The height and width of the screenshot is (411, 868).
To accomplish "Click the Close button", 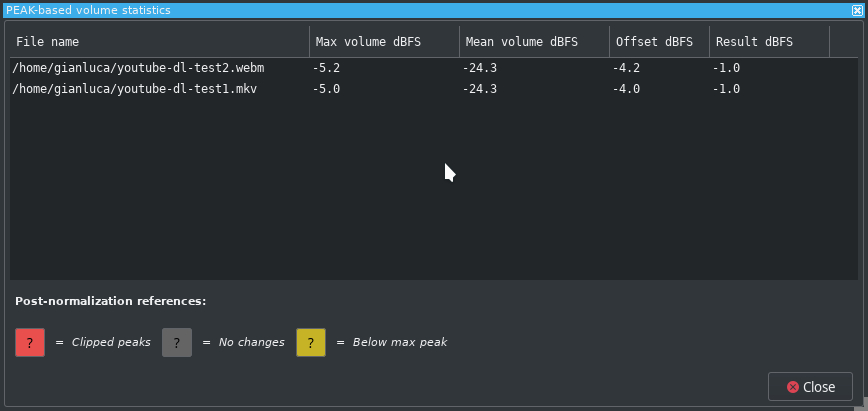I will click(x=810, y=387).
